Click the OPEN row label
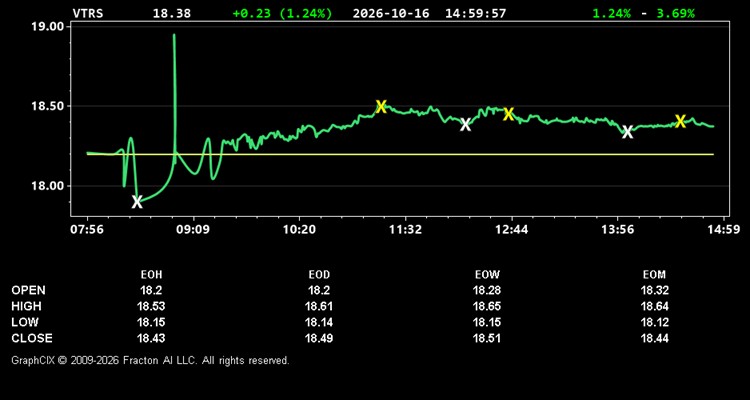750x400 pixels. click(28, 290)
